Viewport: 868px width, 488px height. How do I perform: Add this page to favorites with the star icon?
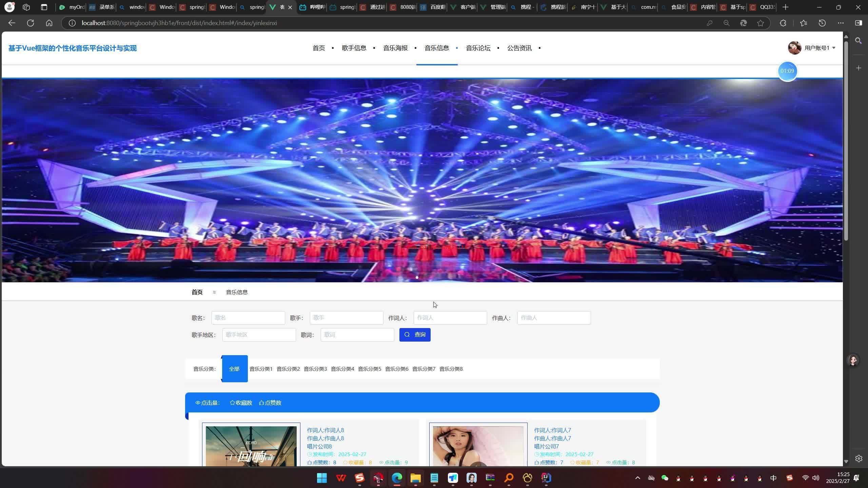coord(761,23)
